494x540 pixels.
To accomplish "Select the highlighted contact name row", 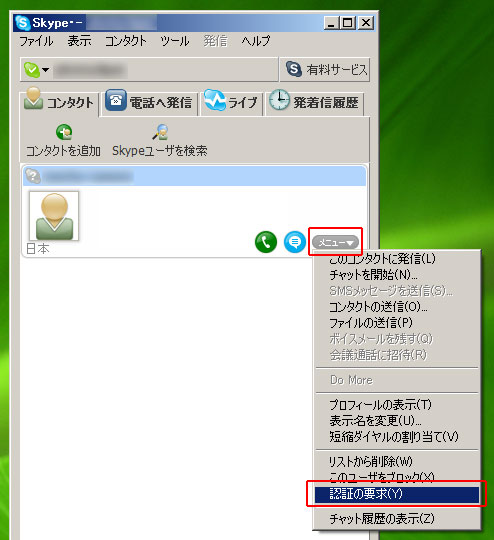I will click(x=194, y=176).
